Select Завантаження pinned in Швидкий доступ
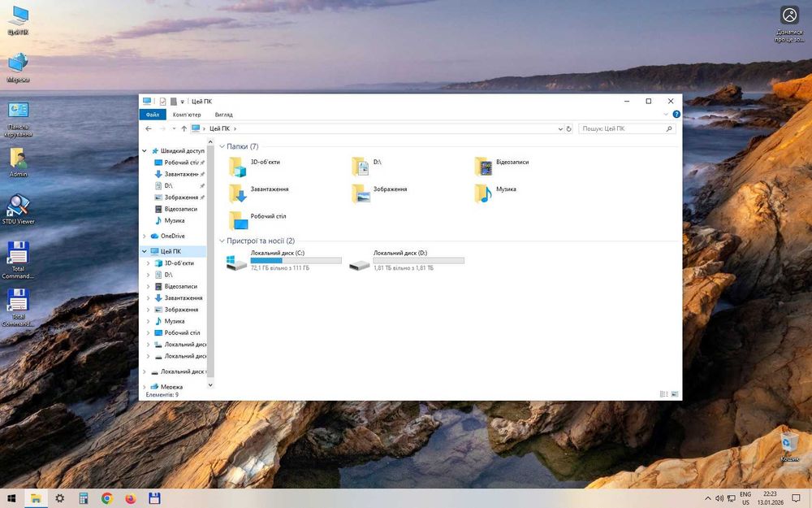Viewport: 812px width, 508px height. pos(179,174)
